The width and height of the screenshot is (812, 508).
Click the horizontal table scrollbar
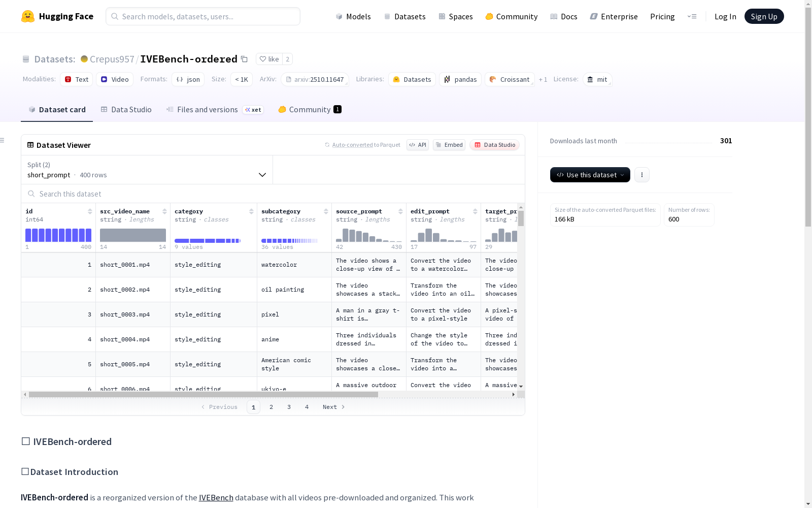[x=203, y=394]
